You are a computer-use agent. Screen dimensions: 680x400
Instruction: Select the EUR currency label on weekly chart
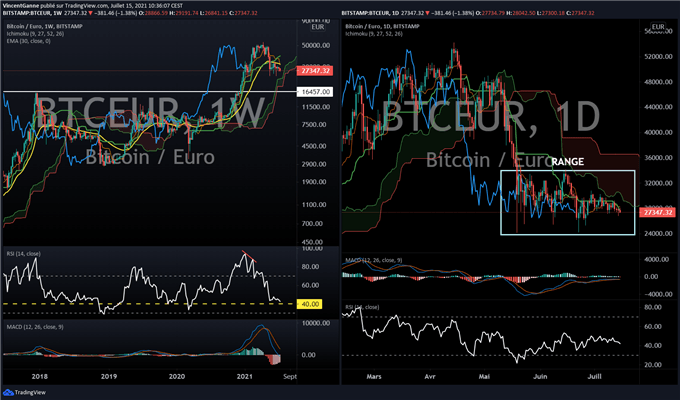[x=317, y=27]
